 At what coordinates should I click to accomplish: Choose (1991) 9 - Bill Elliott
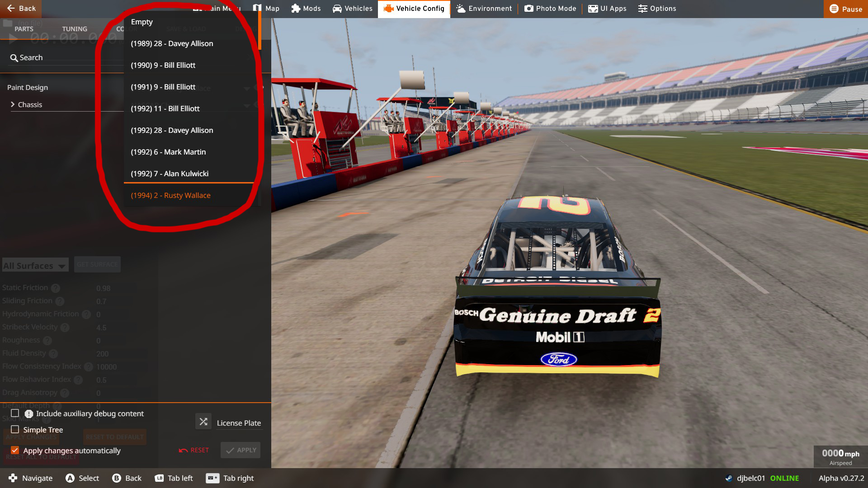(x=191, y=87)
